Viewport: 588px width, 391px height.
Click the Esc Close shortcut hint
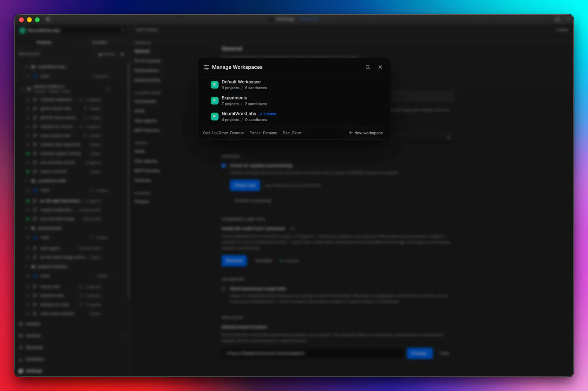292,133
